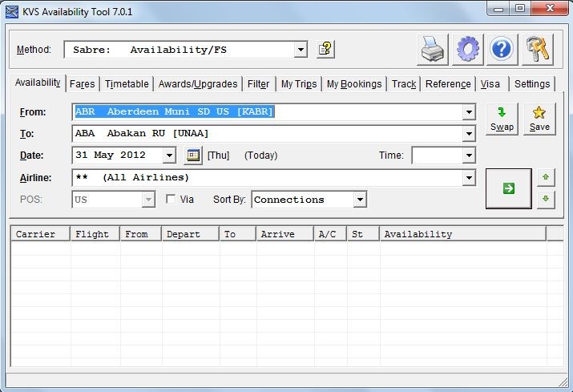Viewport: 573px width, 392px height.
Task: Open the calendar date picker icon
Action: coord(193,156)
